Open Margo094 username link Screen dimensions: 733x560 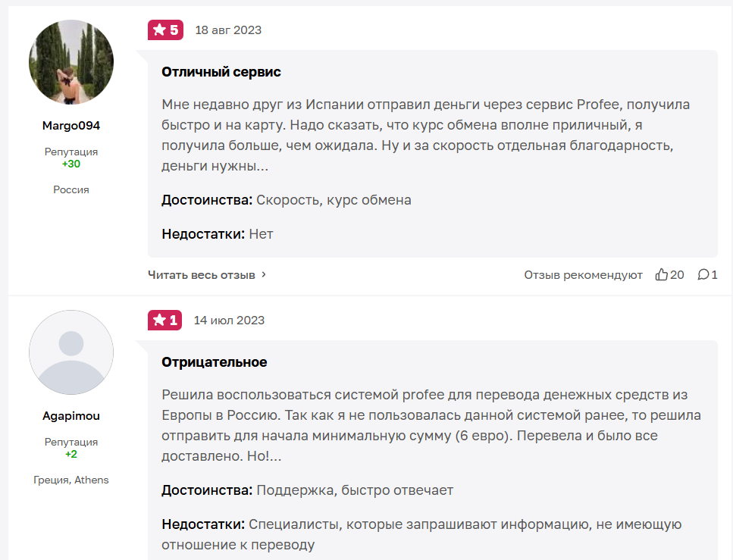pyautogui.click(x=71, y=126)
